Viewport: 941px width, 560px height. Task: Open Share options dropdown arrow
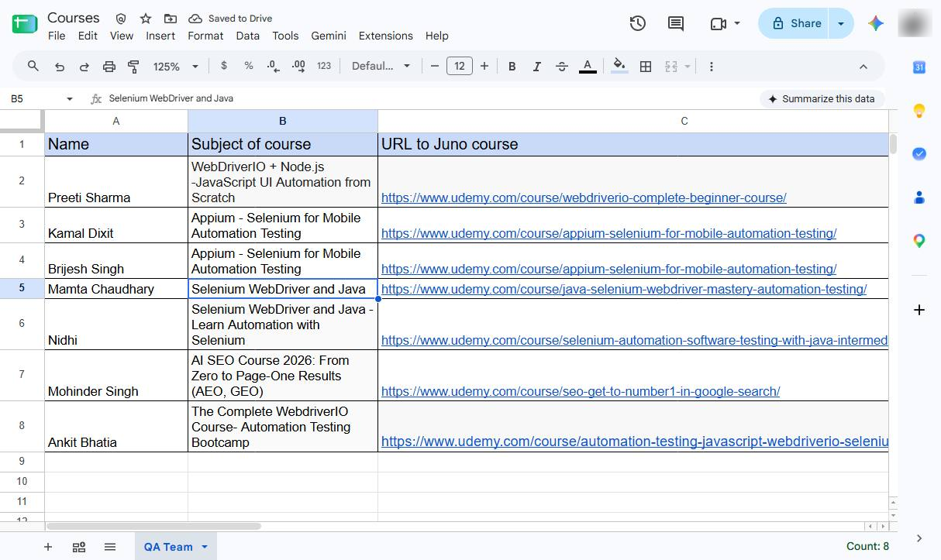(841, 23)
